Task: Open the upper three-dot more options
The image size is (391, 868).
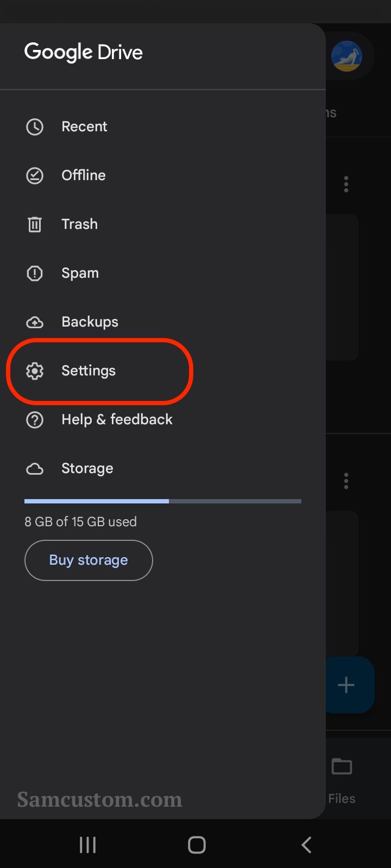Action: coord(346,184)
